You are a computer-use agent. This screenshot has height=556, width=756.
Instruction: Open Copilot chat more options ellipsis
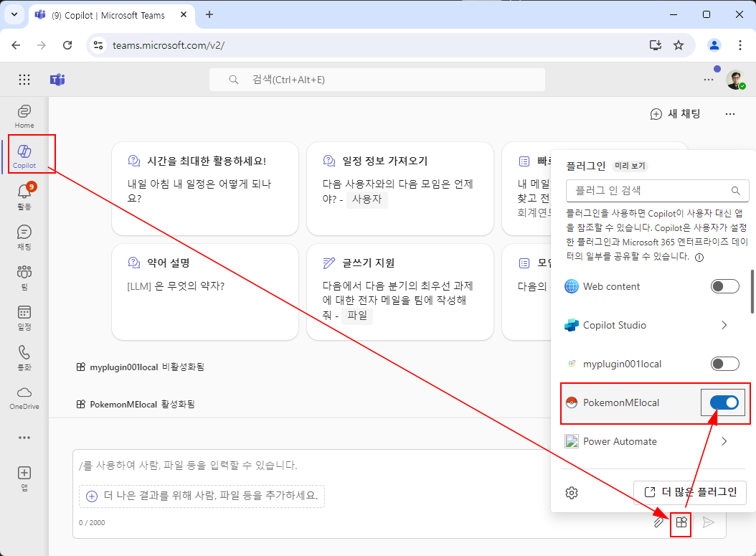[730, 114]
